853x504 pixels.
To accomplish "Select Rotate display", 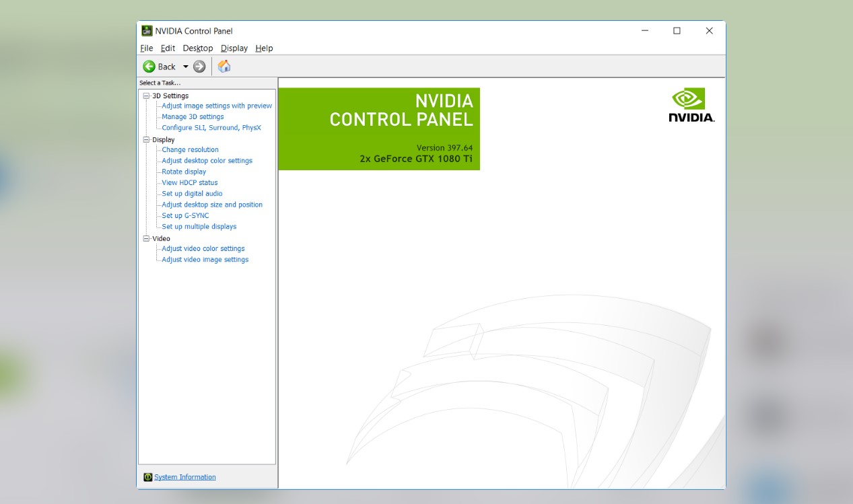I will point(184,172).
